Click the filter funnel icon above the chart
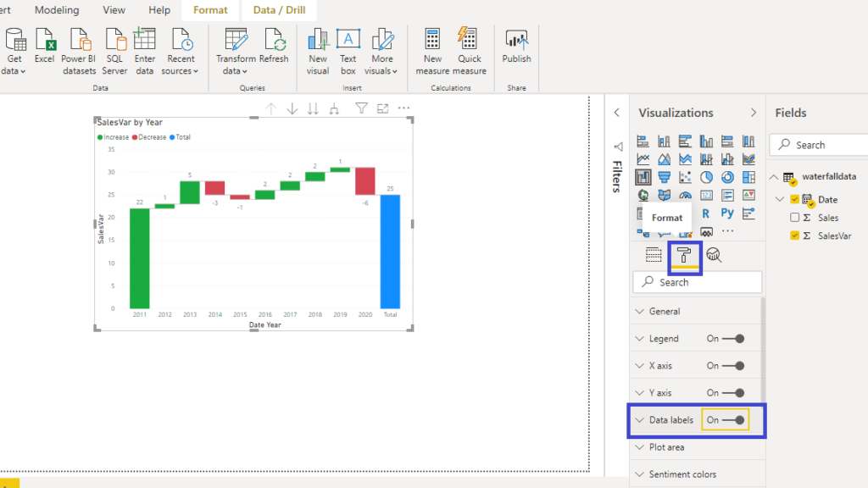The height and width of the screenshot is (488, 868). (361, 108)
